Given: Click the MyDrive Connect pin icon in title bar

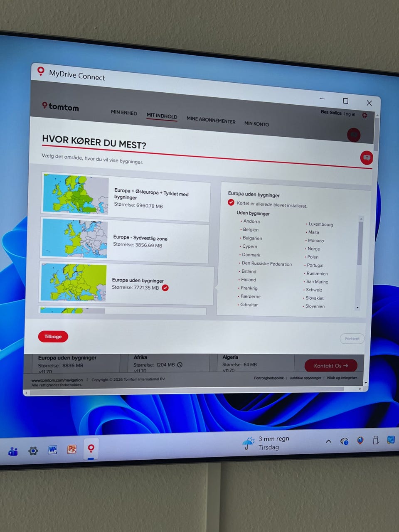Looking at the screenshot, I should coord(41,71).
